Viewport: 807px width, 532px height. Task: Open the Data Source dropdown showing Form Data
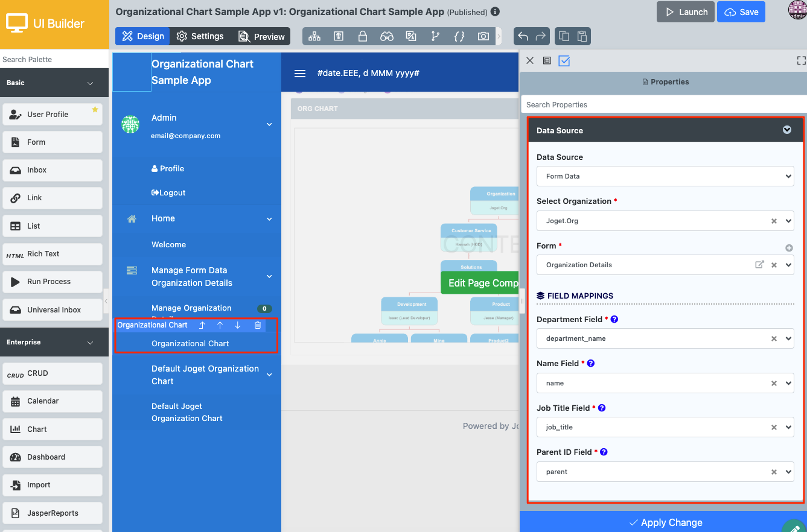(x=665, y=176)
